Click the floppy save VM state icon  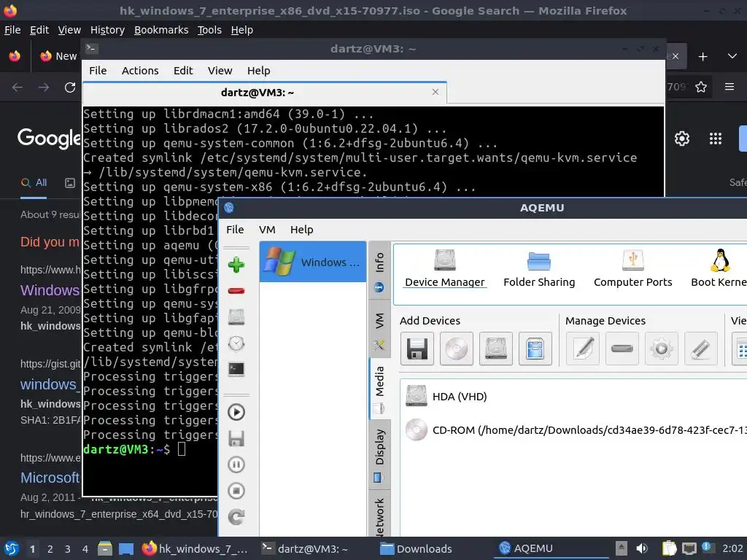point(236,438)
